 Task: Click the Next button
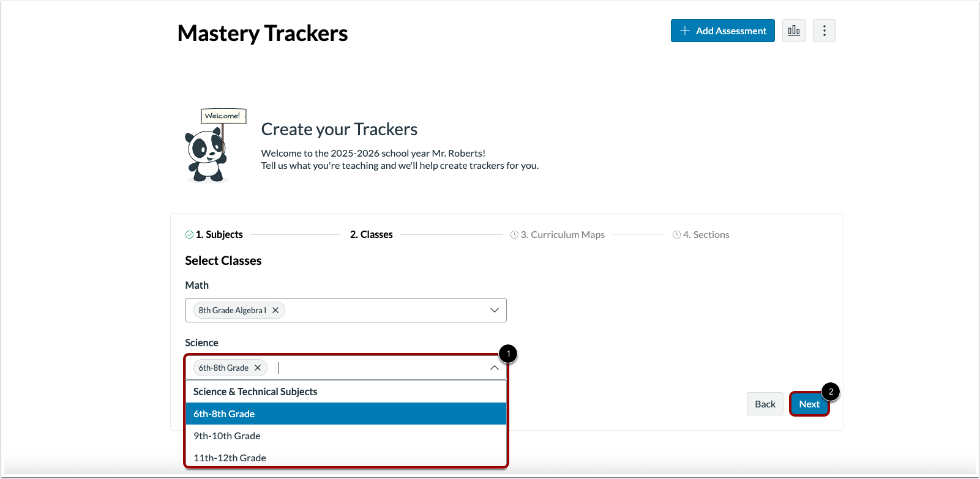(x=809, y=404)
